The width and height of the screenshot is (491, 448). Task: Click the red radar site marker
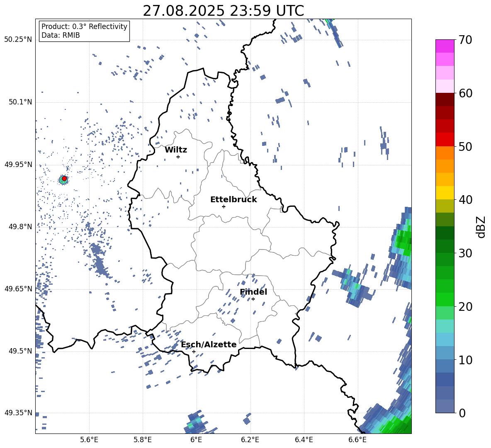[64, 178]
